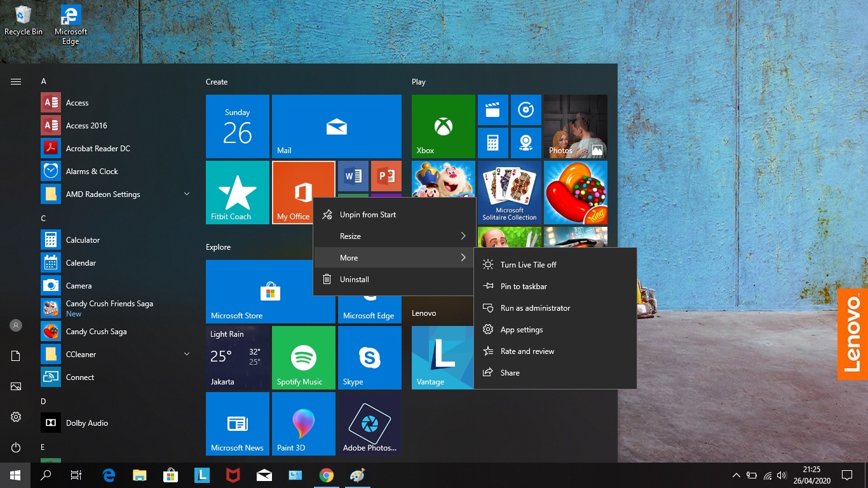Open the Microsoft Store tile
The width and height of the screenshot is (868, 488).
pos(271,292)
